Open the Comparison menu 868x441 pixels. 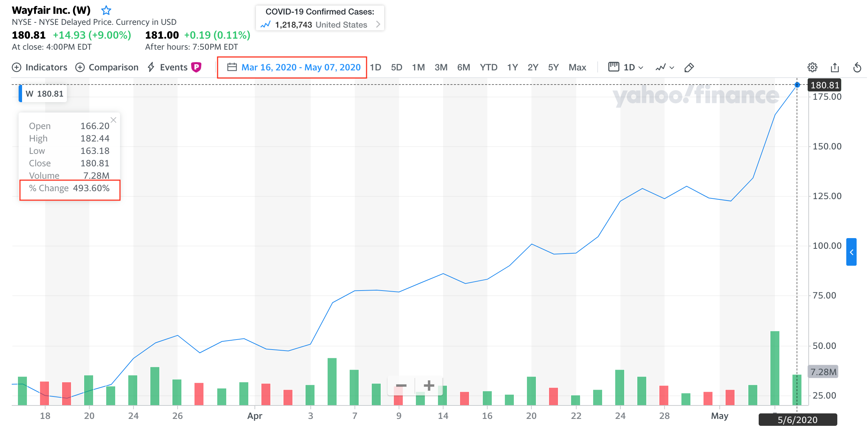point(107,67)
